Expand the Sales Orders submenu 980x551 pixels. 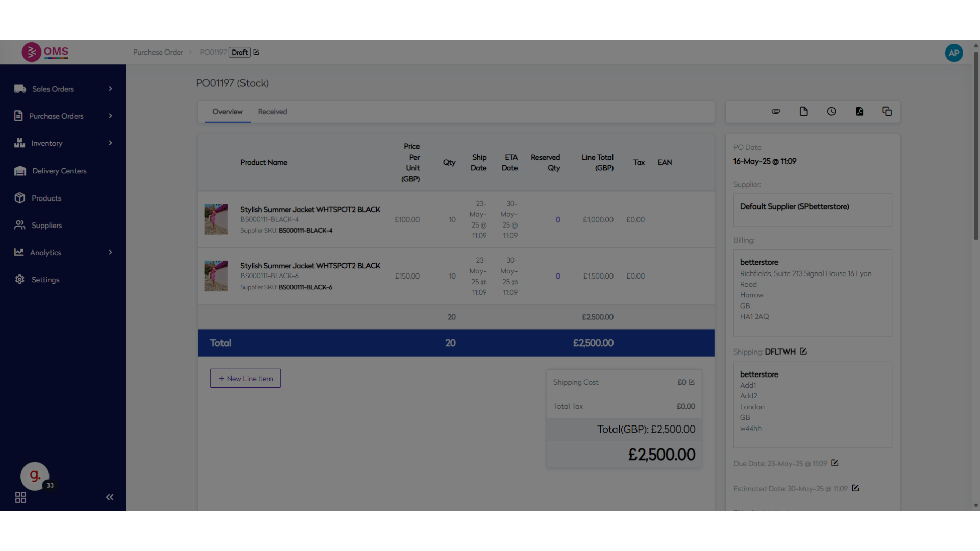pyautogui.click(x=110, y=89)
